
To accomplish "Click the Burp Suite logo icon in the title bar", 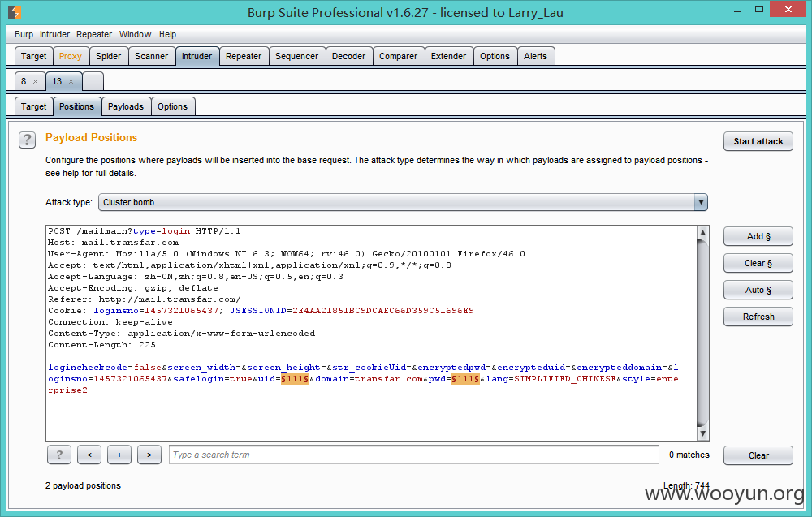I will coord(15,11).
